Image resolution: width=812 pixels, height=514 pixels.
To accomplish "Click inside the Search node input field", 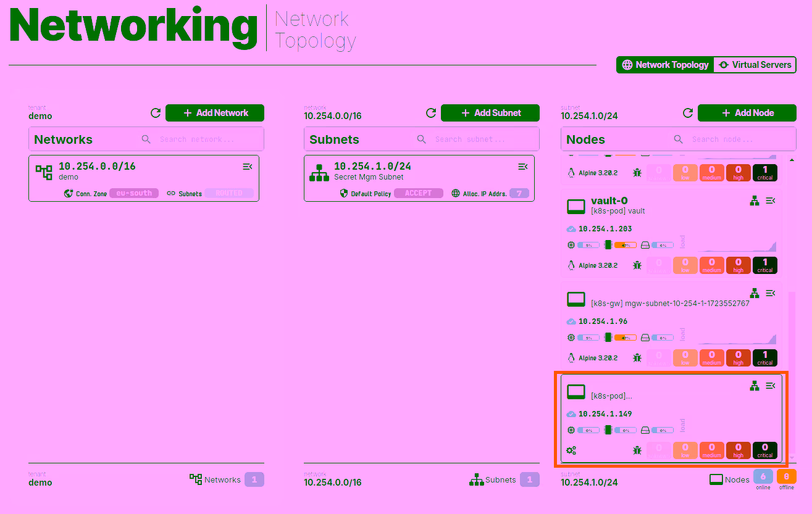I will pyautogui.click(x=729, y=139).
